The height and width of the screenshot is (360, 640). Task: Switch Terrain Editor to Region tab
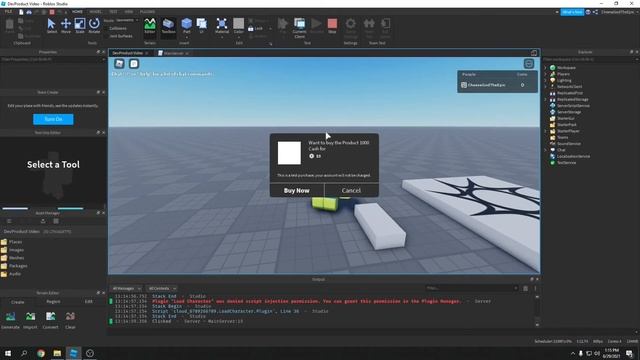click(x=53, y=302)
